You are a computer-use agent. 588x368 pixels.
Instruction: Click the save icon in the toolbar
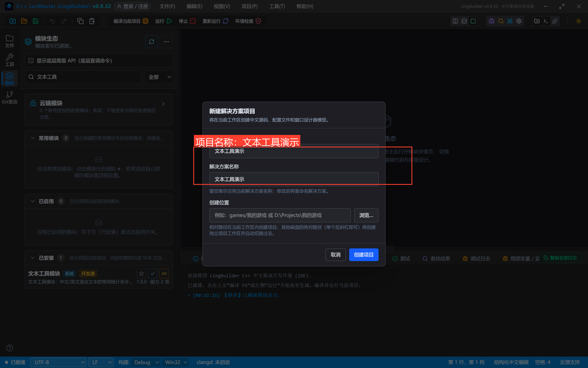pyautogui.click(x=36, y=21)
